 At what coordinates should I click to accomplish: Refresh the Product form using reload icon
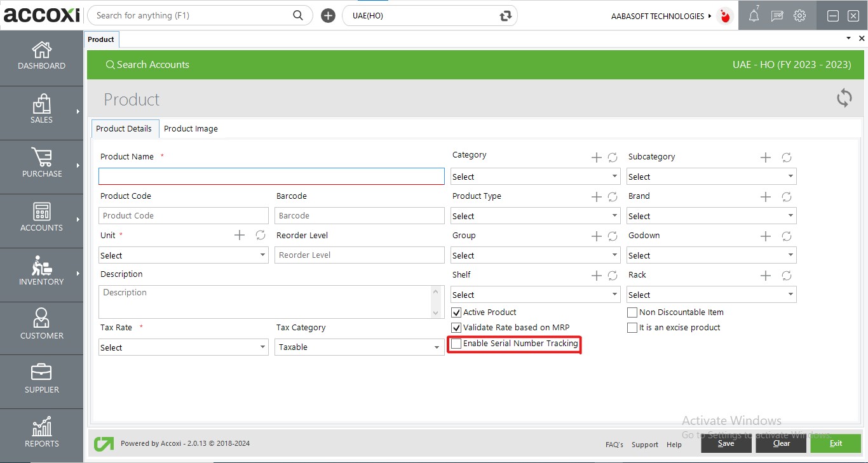coord(844,98)
